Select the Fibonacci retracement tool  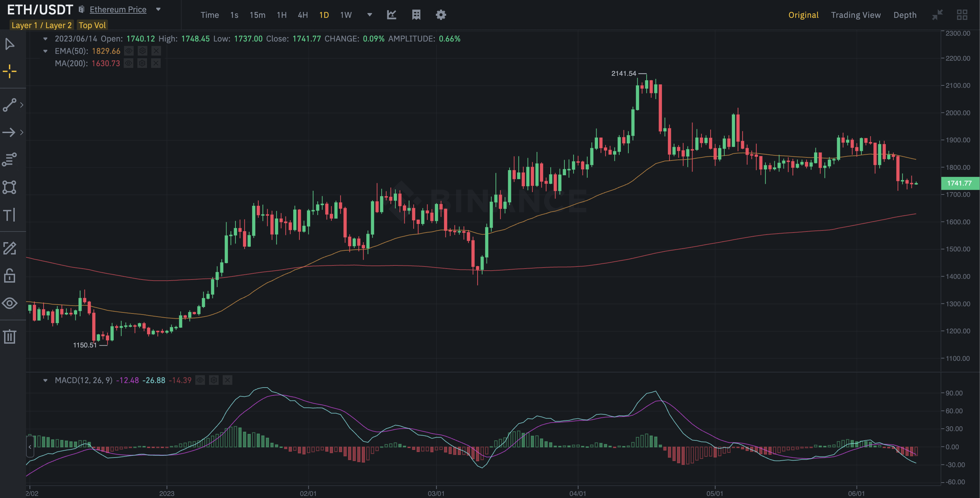pyautogui.click(x=10, y=159)
